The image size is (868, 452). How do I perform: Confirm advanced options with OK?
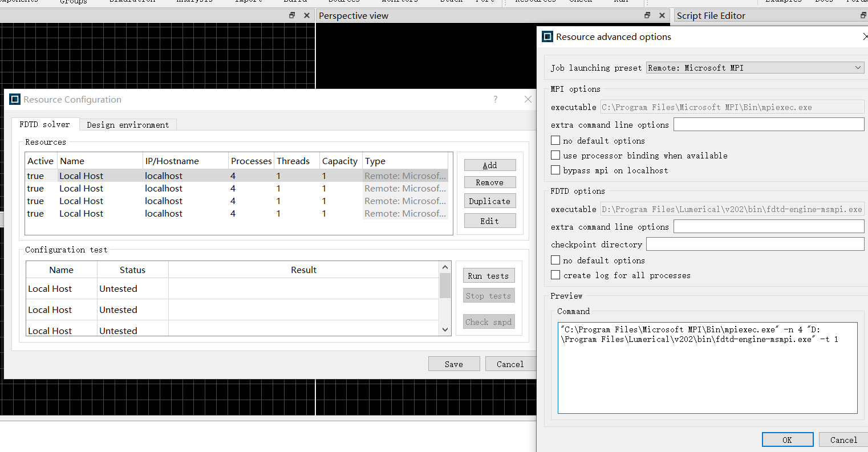coord(787,439)
